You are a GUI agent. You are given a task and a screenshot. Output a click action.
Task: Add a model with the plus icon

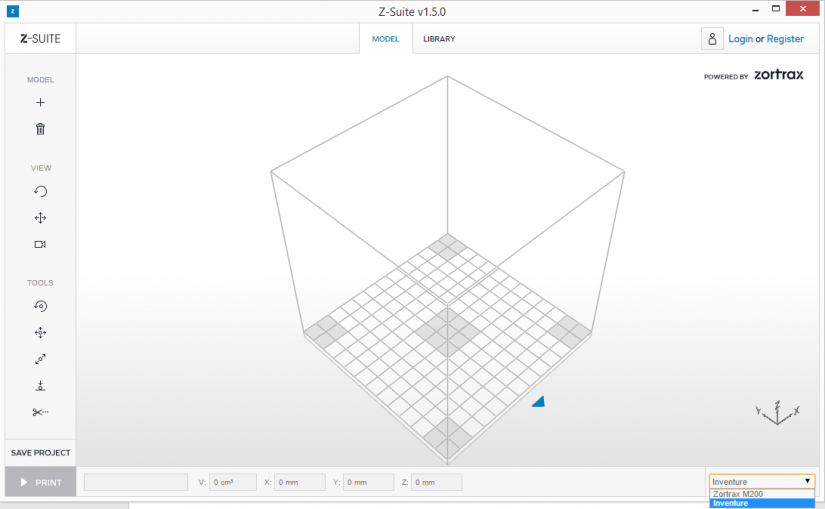coord(41,103)
